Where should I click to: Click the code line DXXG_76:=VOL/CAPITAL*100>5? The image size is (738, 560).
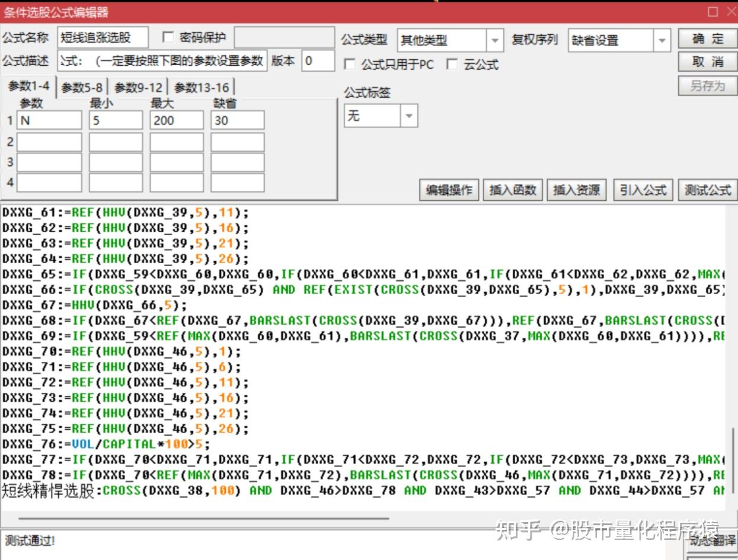click(x=106, y=443)
